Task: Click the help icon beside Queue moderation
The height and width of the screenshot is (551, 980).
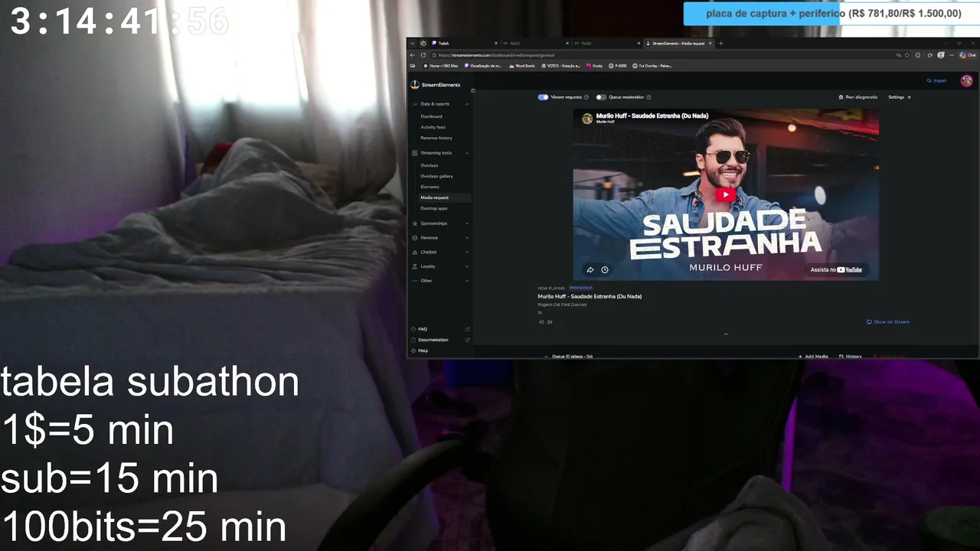Action: click(648, 97)
